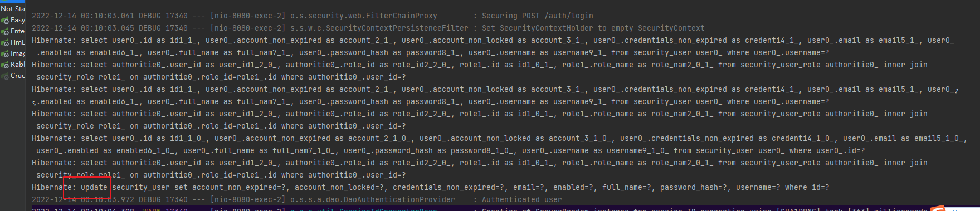Choose the Imag service icon in sidebar
Image resolution: width=980 pixels, height=211 pixels.
pyautogui.click(x=4, y=54)
